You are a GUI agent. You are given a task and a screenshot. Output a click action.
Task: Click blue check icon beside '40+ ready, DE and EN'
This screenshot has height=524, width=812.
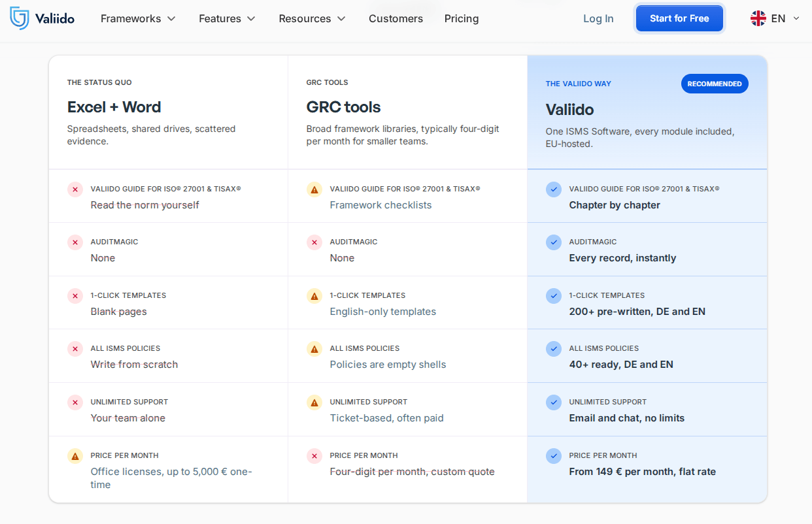(554, 349)
